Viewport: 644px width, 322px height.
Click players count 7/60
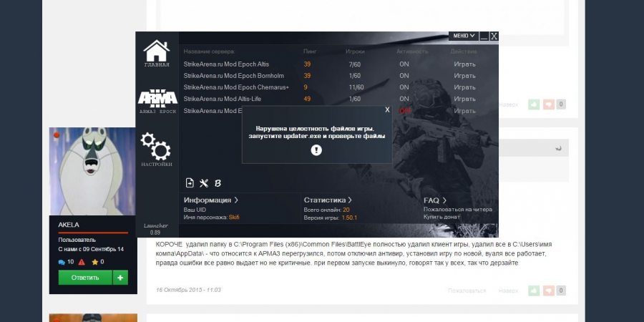(354, 64)
